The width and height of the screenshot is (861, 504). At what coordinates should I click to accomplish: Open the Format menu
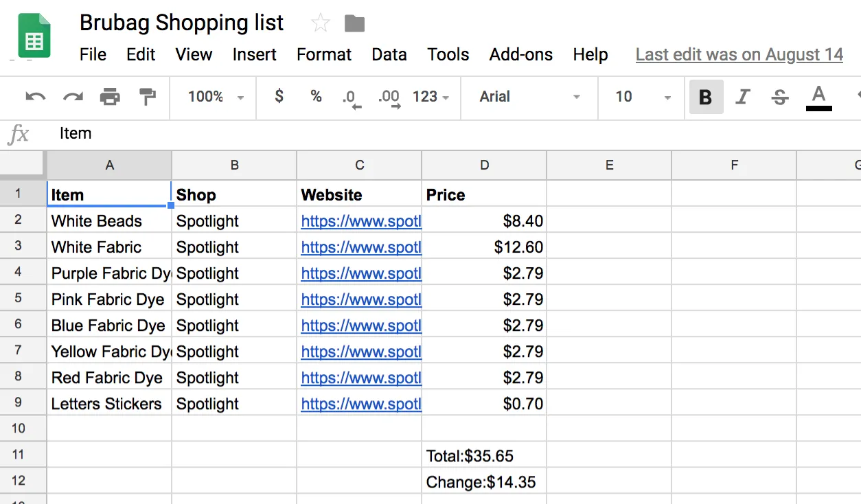(324, 55)
